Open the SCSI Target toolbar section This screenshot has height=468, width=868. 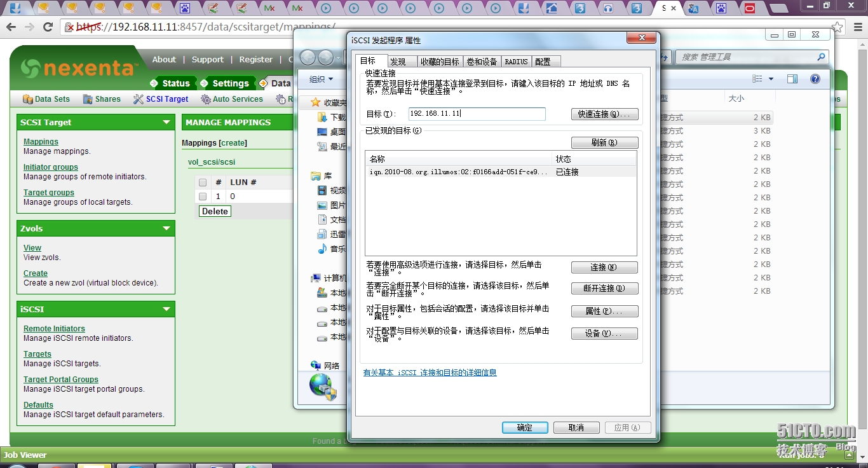coord(161,99)
